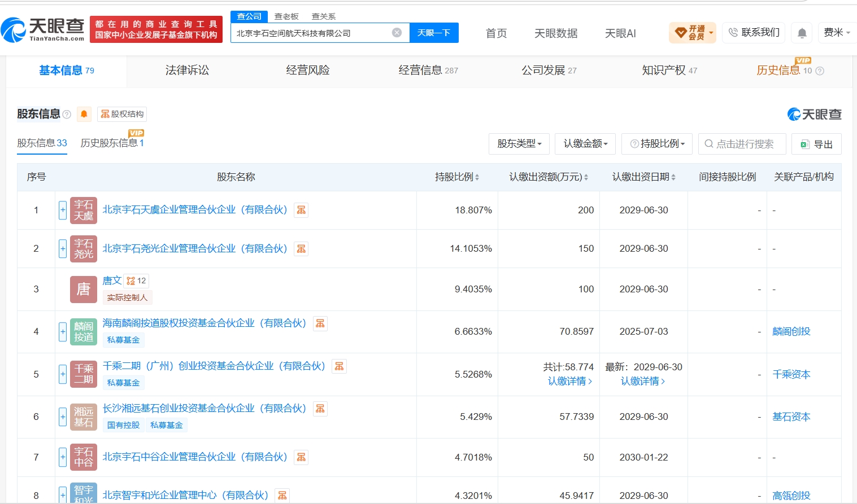Open the equity structure icon for 北京宇石天虞企业管理合伙企业
Image resolution: width=857 pixels, height=504 pixels.
click(x=301, y=210)
